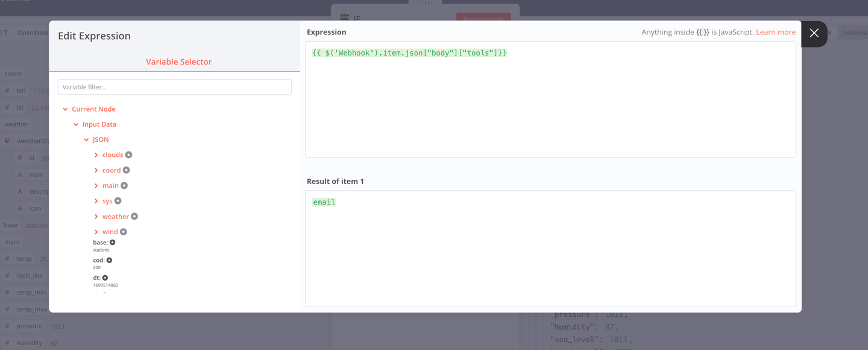Expand the weather variable group
This screenshot has width=868, height=350.
[96, 217]
